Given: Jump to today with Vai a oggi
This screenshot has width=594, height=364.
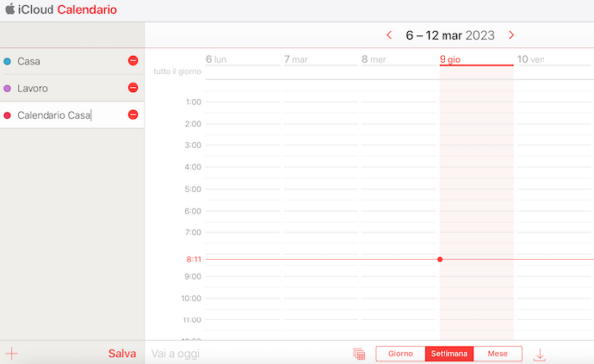Looking at the screenshot, I should 175,354.
